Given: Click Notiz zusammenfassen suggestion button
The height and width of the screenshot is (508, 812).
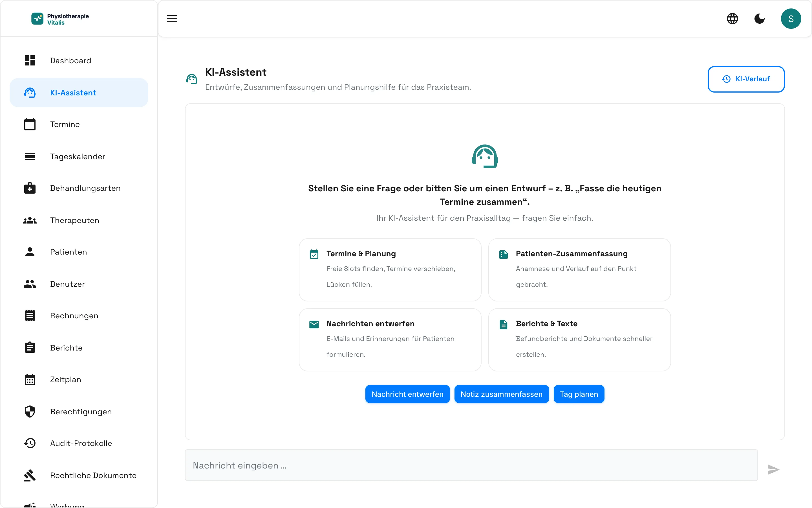Looking at the screenshot, I should pyautogui.click(x=501, y=394).
